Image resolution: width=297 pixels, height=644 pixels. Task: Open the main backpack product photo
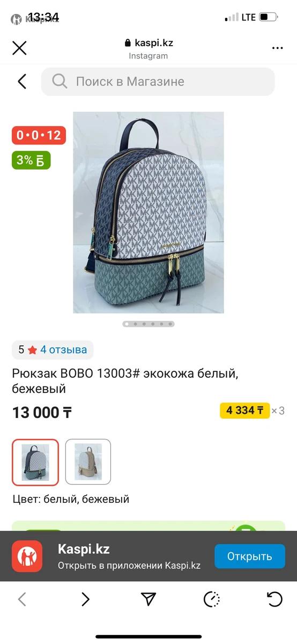(148, 213)
